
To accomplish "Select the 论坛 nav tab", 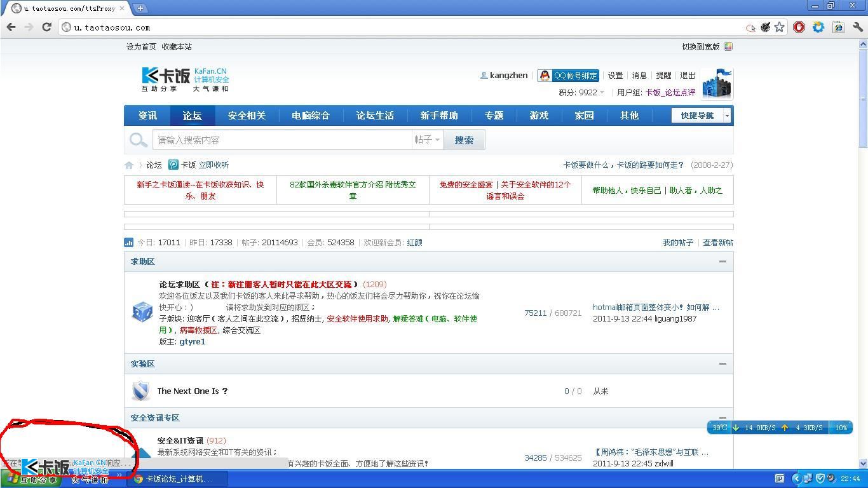I will tap(192, 115).
